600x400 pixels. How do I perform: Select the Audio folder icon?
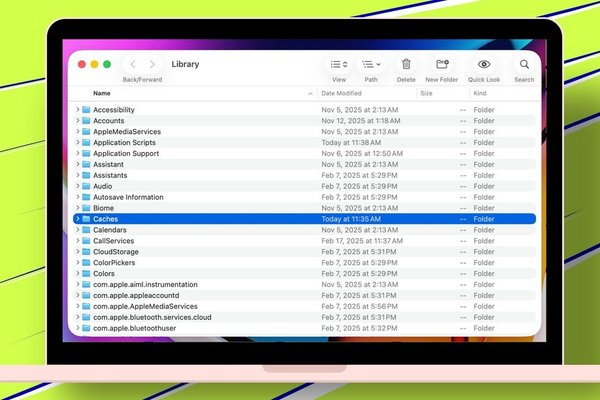(x=86, y=186)
